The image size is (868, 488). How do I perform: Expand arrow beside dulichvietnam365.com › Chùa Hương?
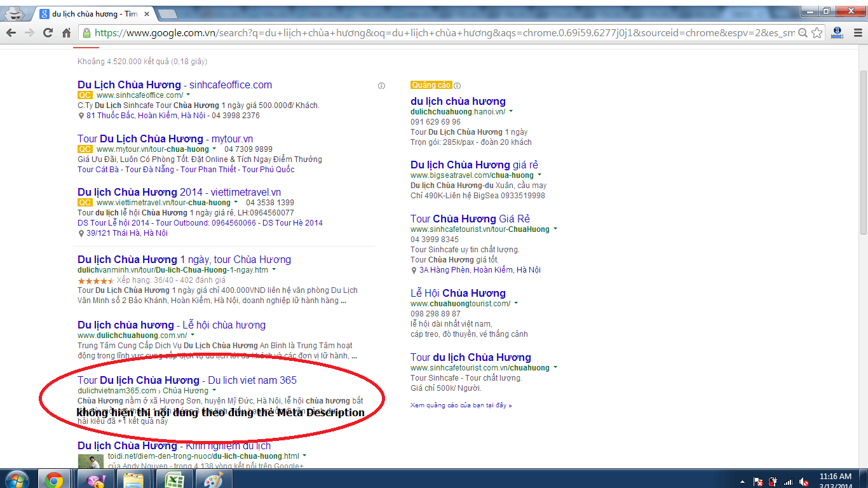214,390
